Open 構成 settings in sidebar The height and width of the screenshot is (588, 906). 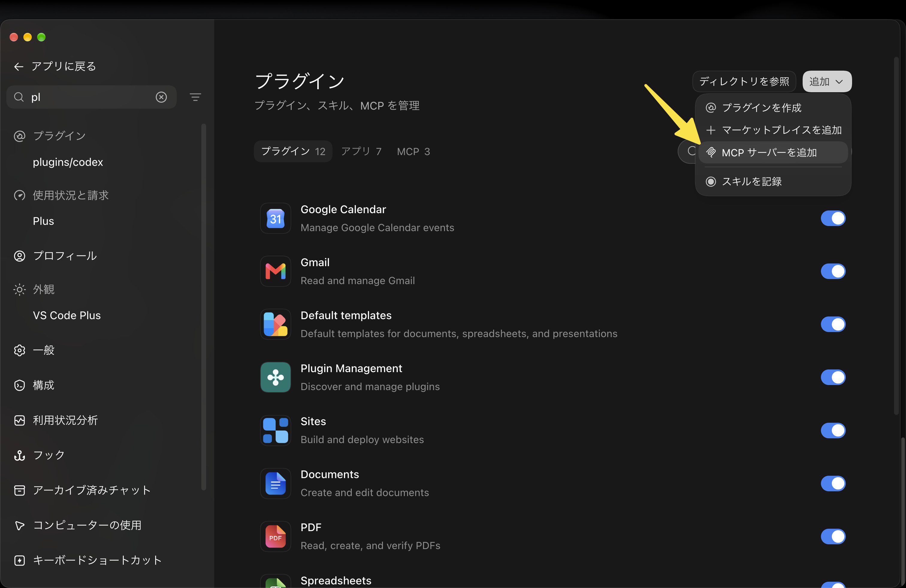coord(34,385)
